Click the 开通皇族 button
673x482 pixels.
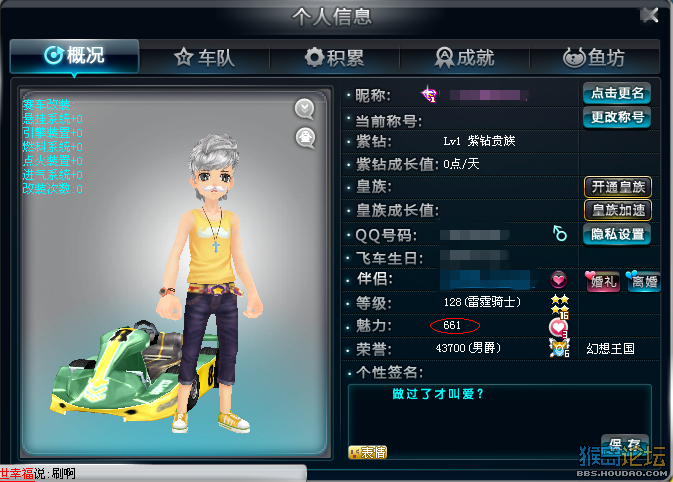click(x=618, y=187)
